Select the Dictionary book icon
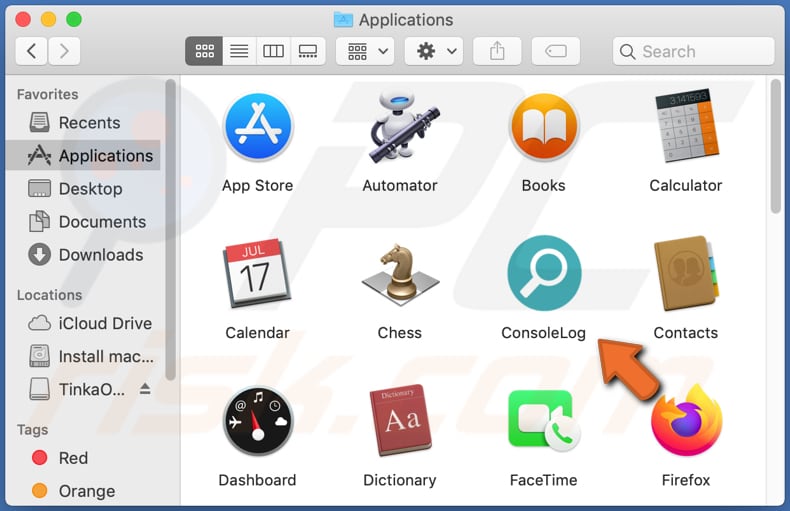 tap(401, 420)
